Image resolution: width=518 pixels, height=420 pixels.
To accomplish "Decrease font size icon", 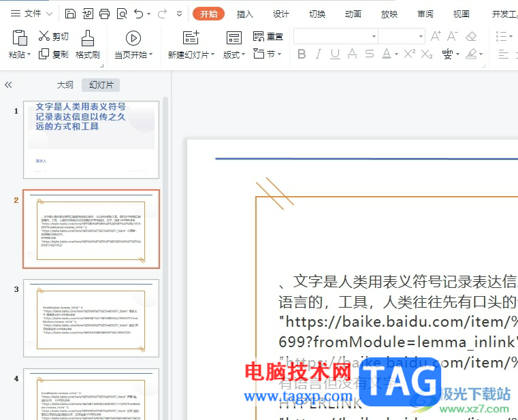I will tap(453, 36).
